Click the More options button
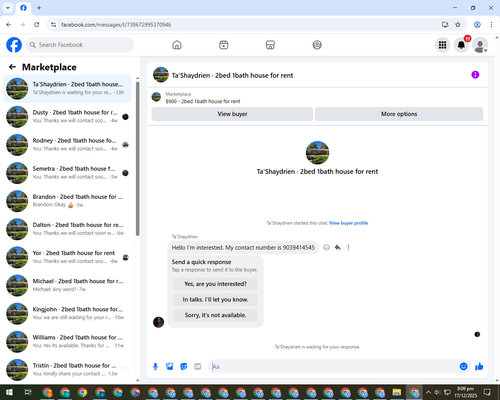The height and width of the screenshot is (400, 500). coord(399,114)
